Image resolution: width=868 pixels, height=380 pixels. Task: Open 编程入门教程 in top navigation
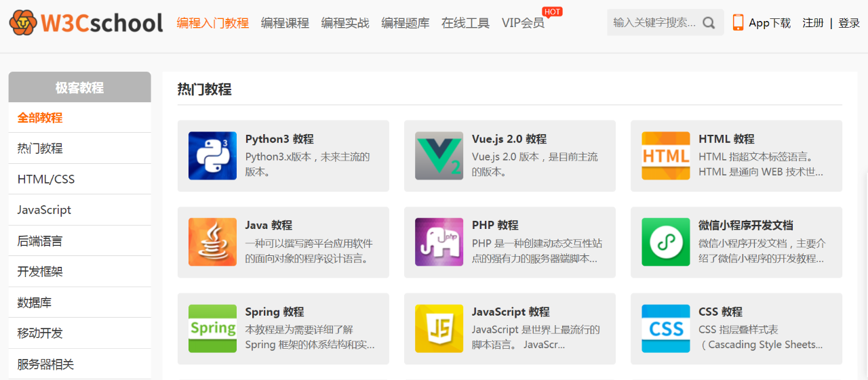pyautogui.click(x=213, y=23)
